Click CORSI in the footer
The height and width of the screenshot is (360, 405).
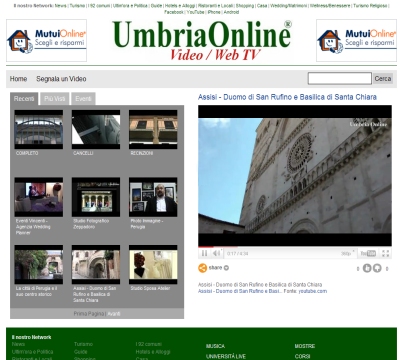302,356
